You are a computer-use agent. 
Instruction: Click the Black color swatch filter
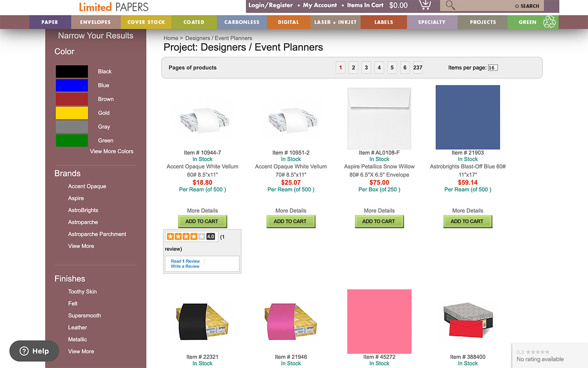pos(72,71)
